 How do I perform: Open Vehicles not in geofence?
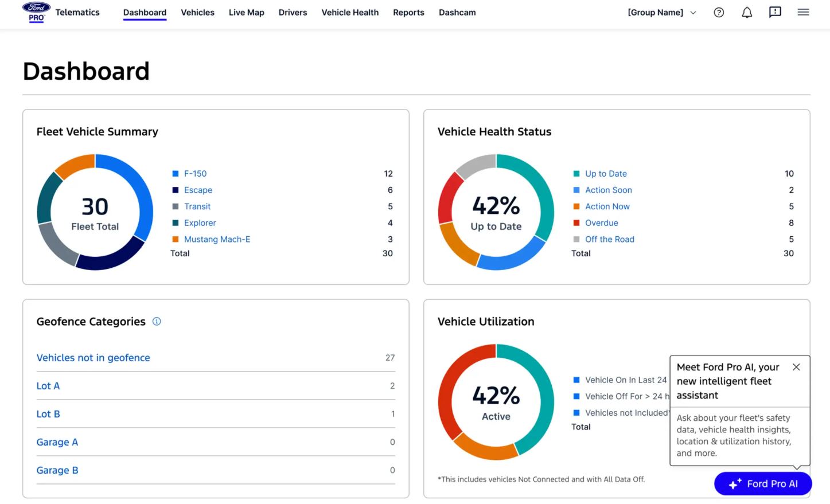coord(93,358)
